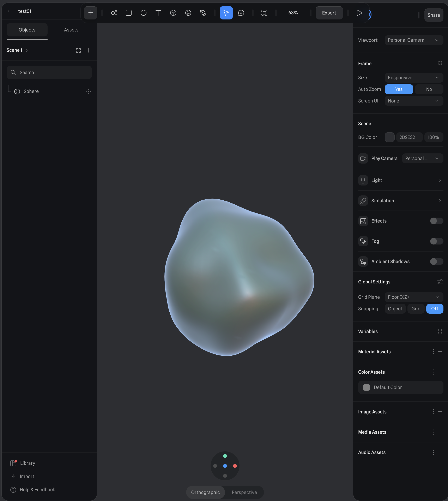Set Snapping to Object

[395, 308]
